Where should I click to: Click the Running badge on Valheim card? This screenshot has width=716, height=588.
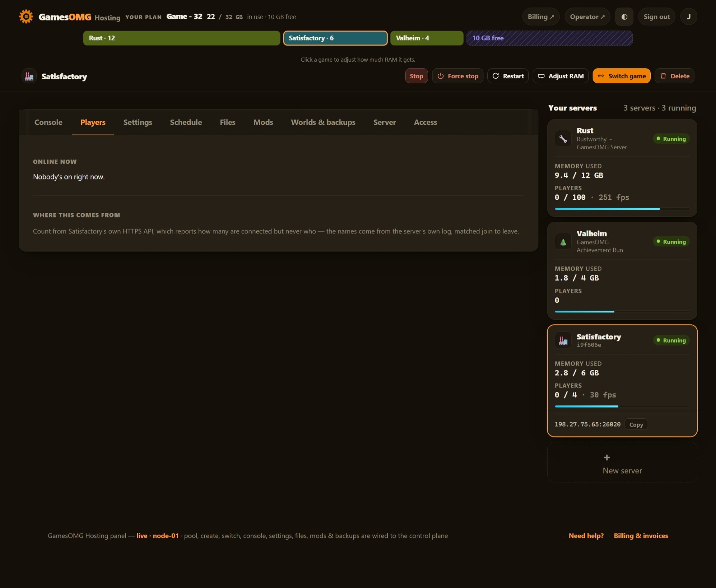tap(671, 242)
